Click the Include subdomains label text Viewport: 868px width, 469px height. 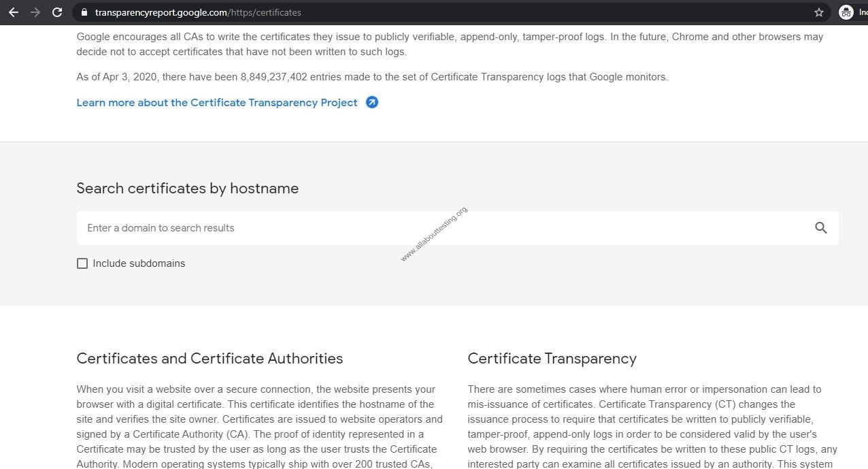(139, 263)
